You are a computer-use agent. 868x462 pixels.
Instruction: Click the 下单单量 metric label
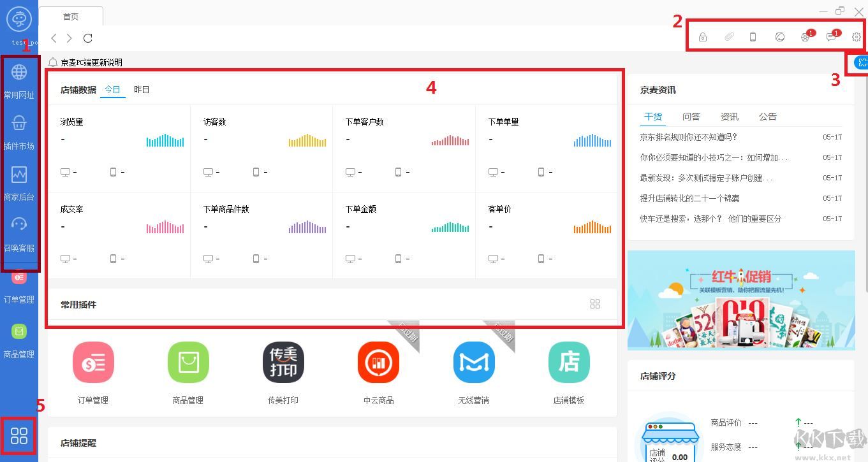(x=503, y=122)
